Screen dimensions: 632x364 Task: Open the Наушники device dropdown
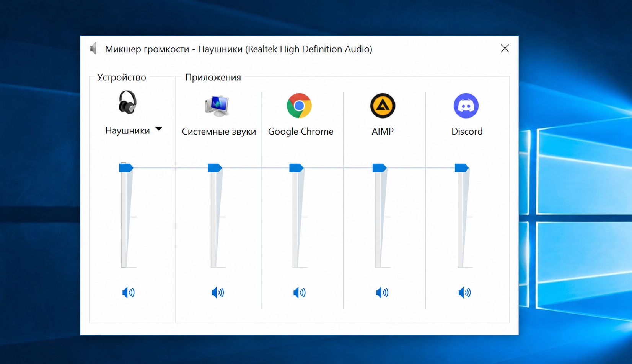159,129
